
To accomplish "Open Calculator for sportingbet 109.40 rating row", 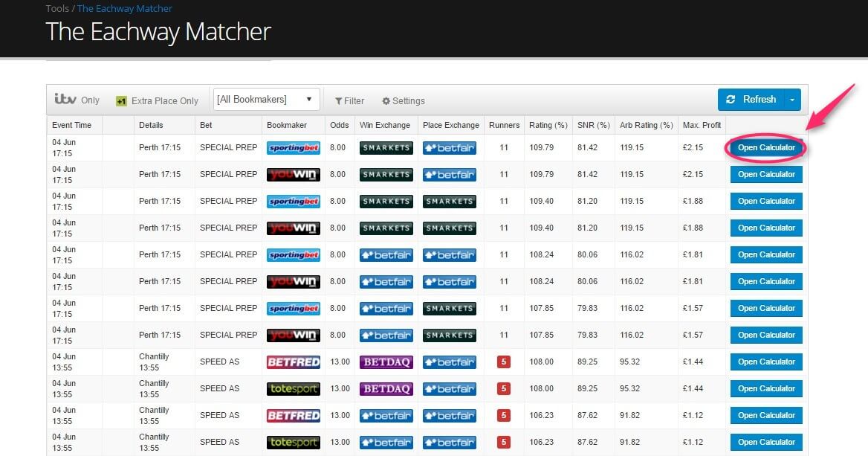I will [766, 201].
